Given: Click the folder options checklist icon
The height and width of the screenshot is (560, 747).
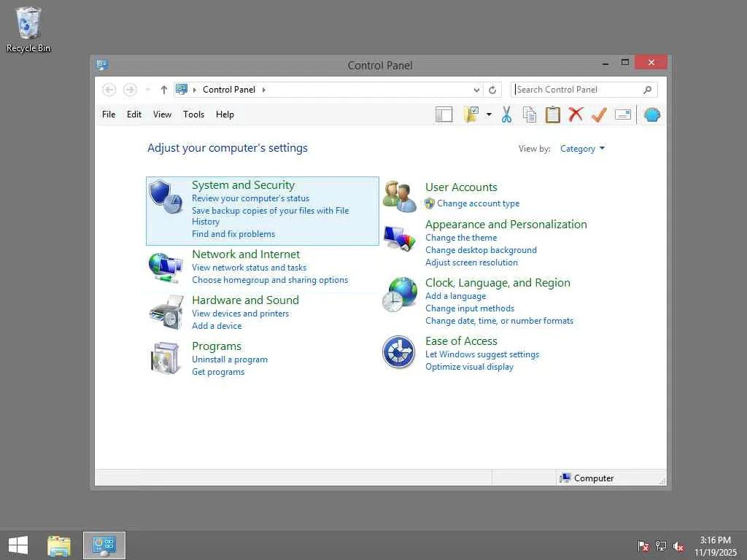Looking at the screenshot, I should click(471, 114).
